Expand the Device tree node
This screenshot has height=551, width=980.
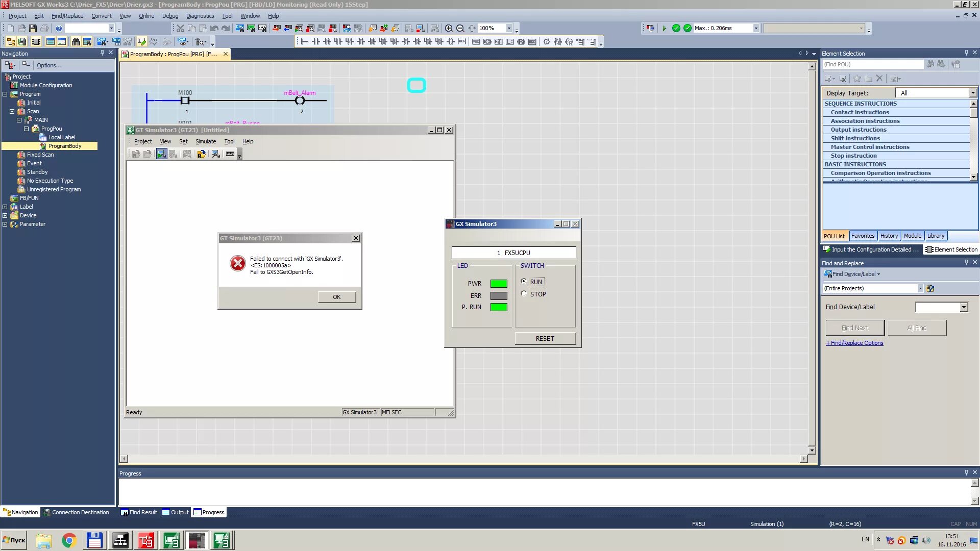[5, 215]
